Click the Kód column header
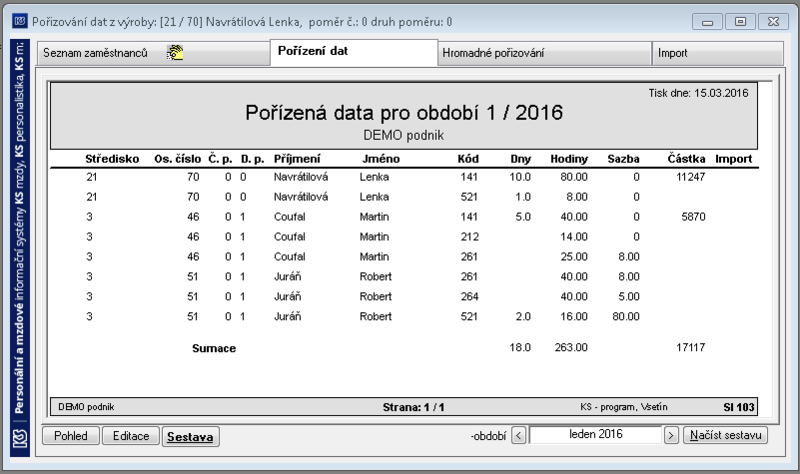The image size is (800, 474). (468, 159)
